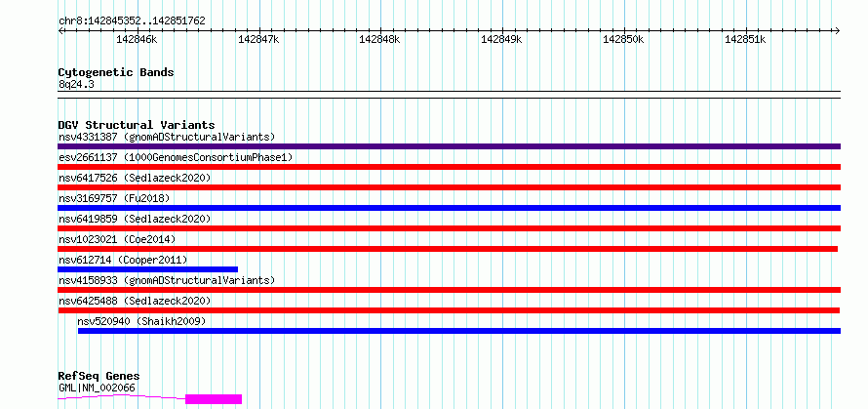The image size is (868, 409).
Task: Open the nsv3169757 Fu2018 variant label
Action: [114, 198]
